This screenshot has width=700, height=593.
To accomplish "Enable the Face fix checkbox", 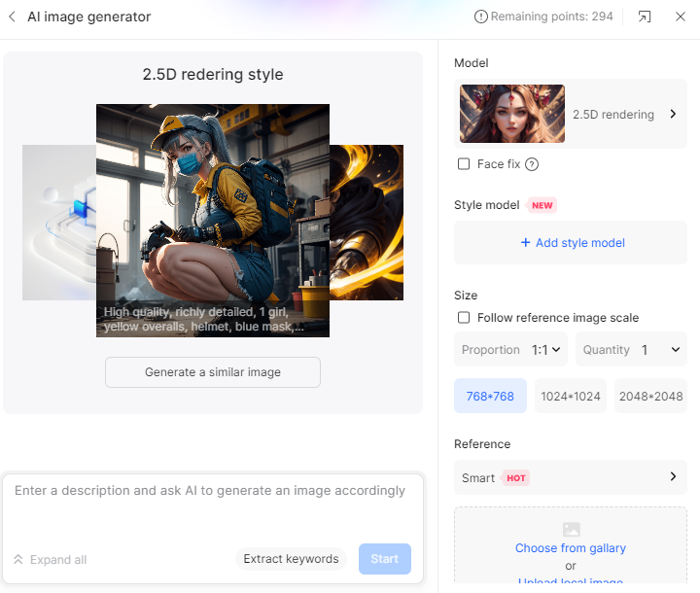I will tap(464, 164).
